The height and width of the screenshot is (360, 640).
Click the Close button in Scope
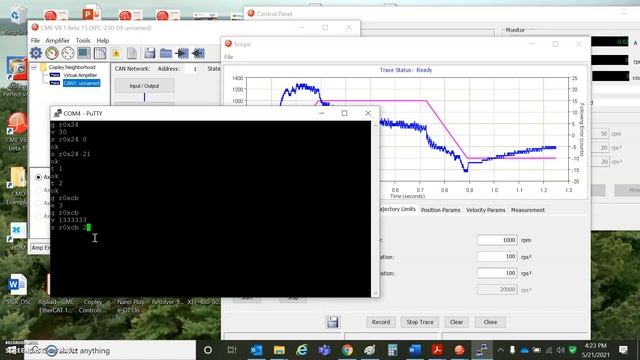click(490, 322)
